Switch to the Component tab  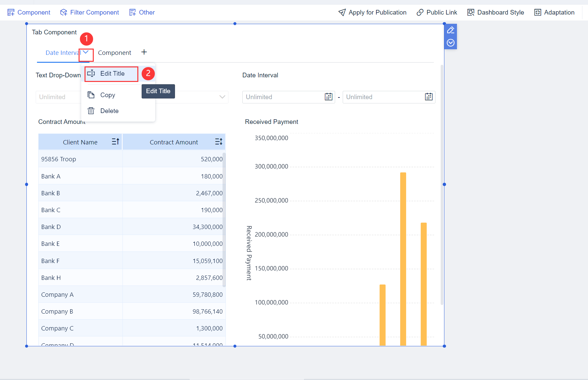[115, 52]
